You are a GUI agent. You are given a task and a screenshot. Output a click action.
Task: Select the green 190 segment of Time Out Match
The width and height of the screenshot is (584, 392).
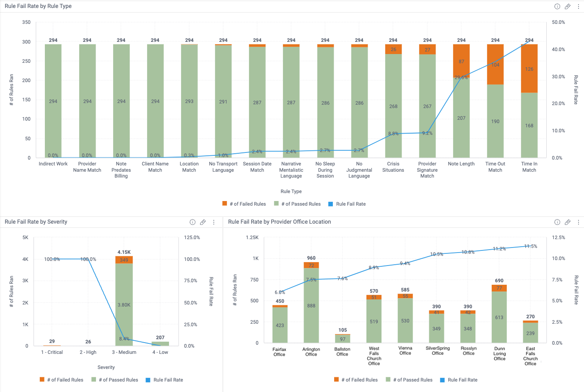[x=496, y=121]
